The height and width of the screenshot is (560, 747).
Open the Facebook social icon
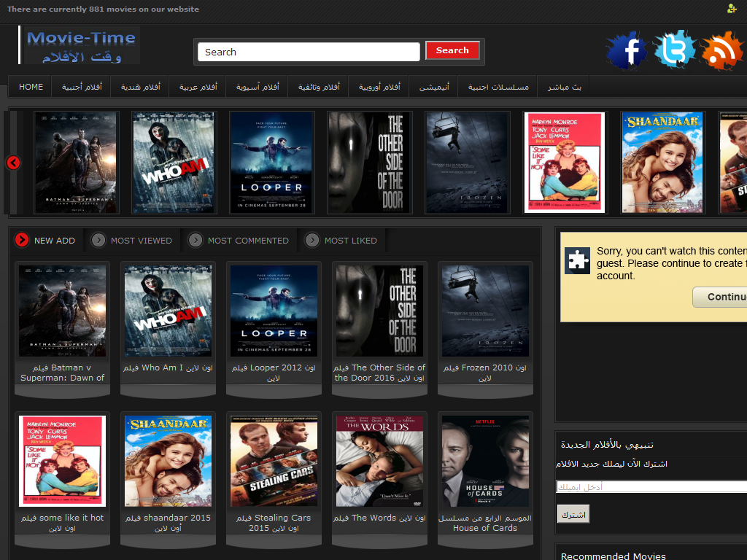point(627,51)
